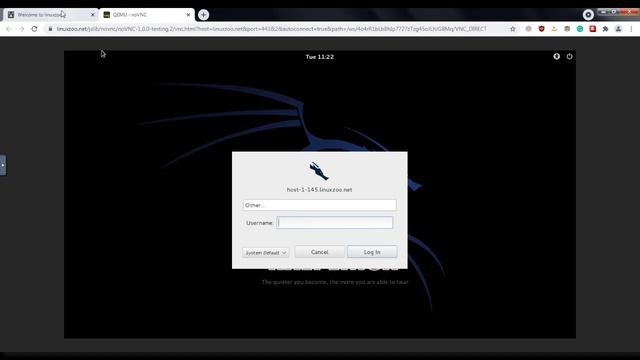
Task: Close the Welcome to linuxzoo tab
Action: coord(93,15)
